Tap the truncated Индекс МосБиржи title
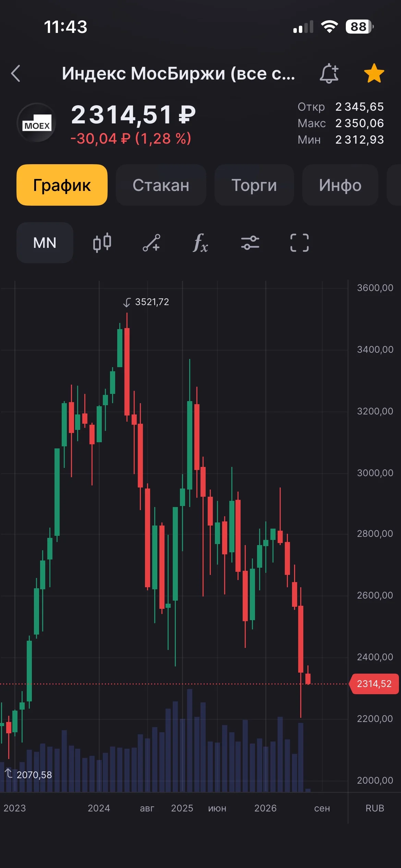The width and height of the screenshot is (401, 868). (x=178, y=73)
